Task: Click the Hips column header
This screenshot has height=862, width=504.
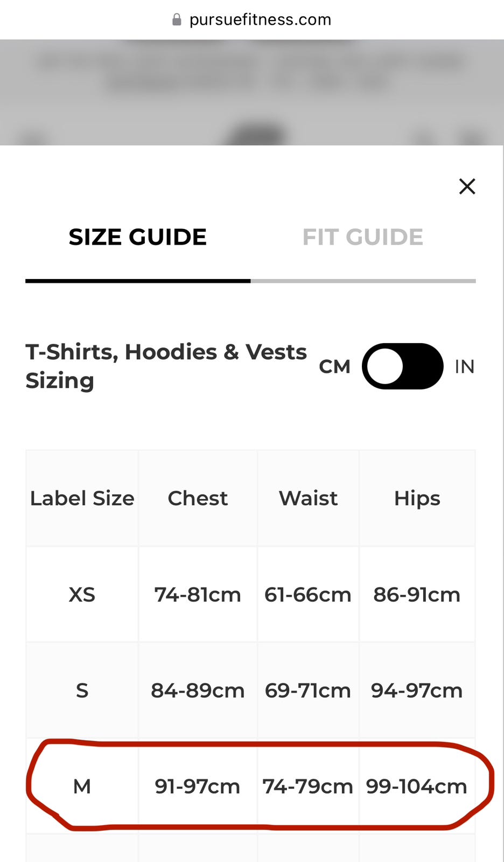Action: pos(417,498)
